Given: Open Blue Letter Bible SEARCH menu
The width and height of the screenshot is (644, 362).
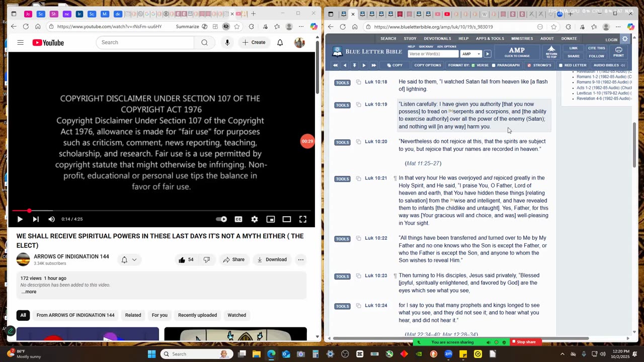Looking at the screenshot, I should click(388, 39).
